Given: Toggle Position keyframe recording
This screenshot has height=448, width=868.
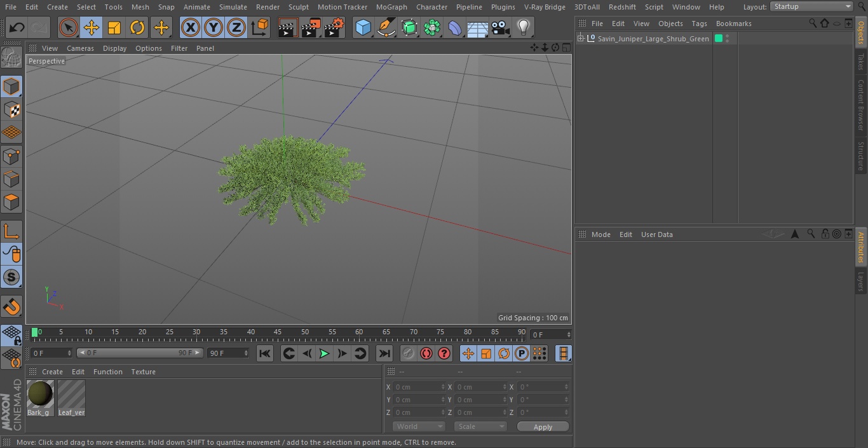Looking at the screenshot, I should 468,353.
